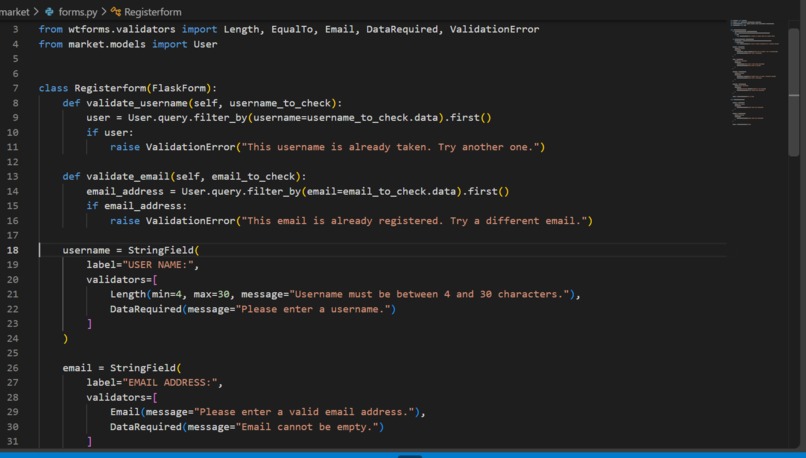Place cursor on 'class Registerform(FlaskForm):' text
Viewport: 806px width, 458px height.
[128, 88]
